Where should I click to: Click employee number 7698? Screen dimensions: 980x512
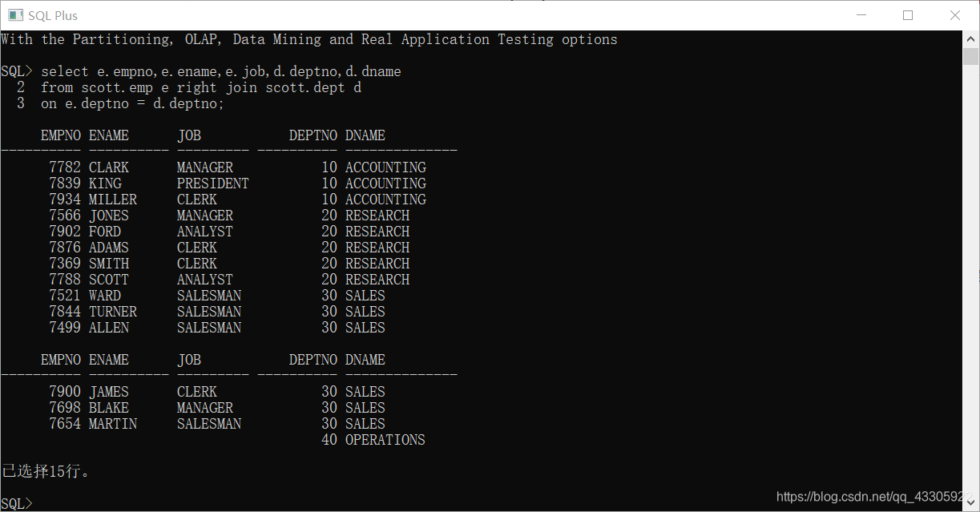pos(65,408)
